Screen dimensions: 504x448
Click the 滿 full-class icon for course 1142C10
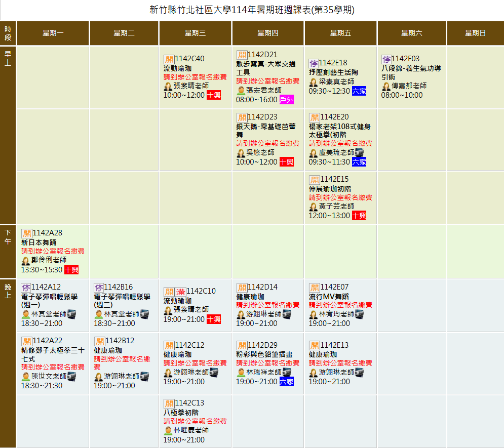point(180,291)
